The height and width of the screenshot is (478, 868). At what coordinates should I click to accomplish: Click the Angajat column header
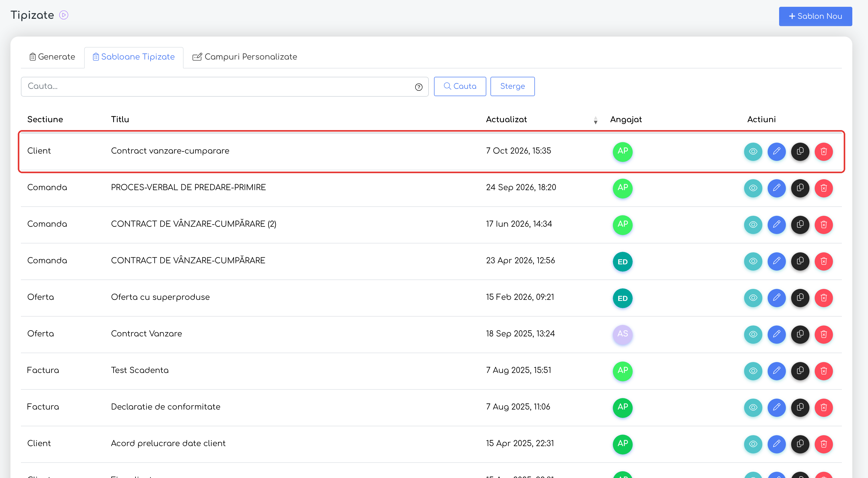point(626,120)
